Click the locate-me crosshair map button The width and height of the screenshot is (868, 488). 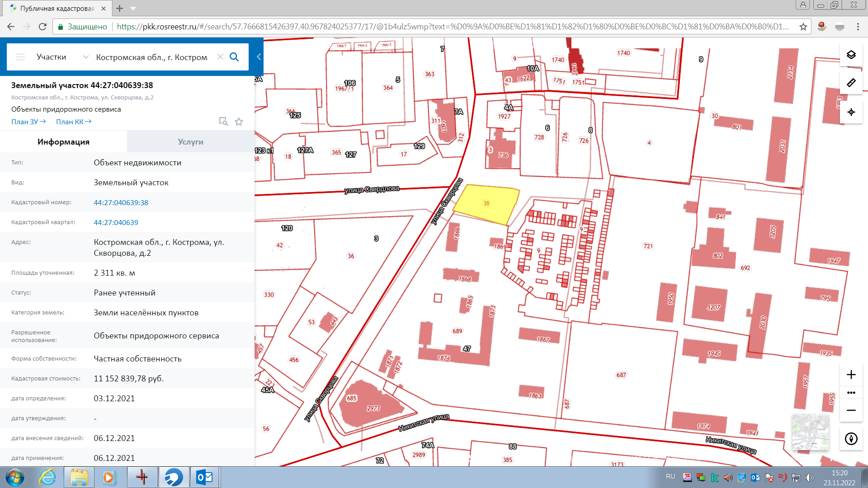pos(851,112)
